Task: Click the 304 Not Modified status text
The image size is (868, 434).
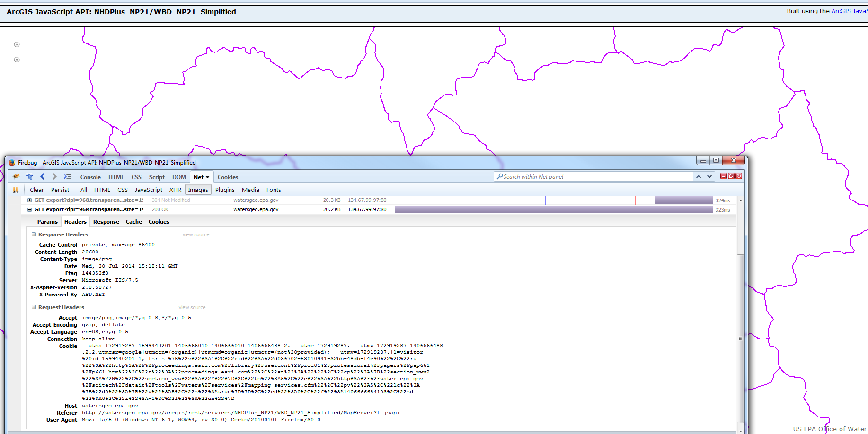Action: click(x=171, y=200)
